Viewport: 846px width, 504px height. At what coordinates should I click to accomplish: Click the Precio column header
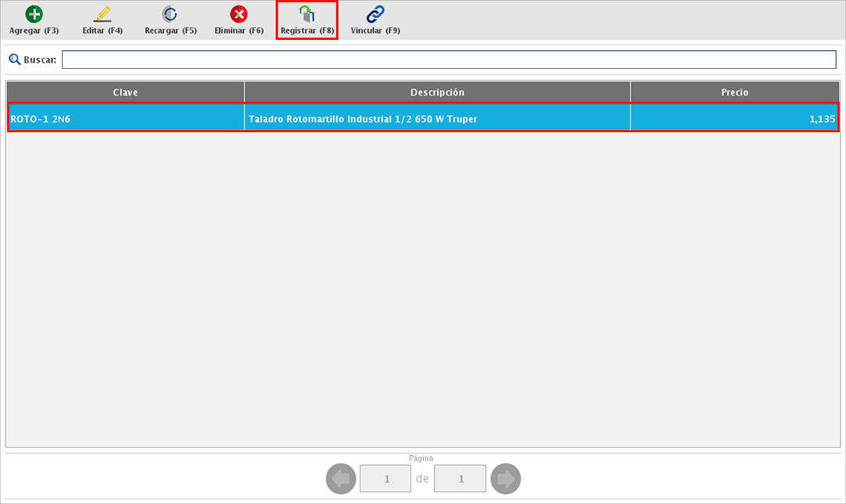coord(734,92)
